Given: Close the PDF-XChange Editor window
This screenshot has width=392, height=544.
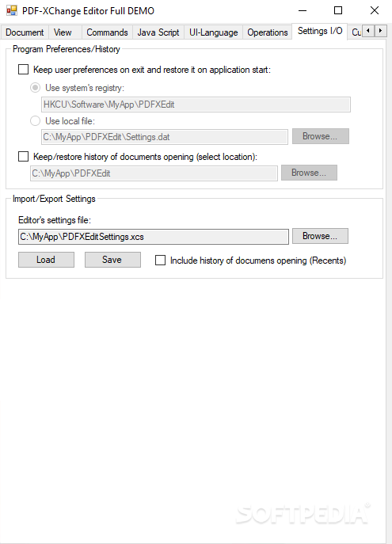Looking at the screenshot, I should coord(375,10).
